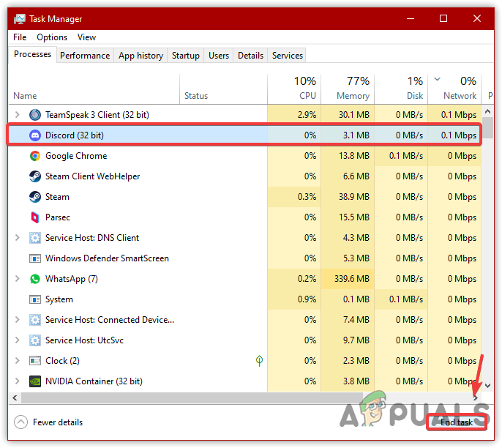Minimize the Task Manager window
The image size is (502, 448).
coord(411,18)
